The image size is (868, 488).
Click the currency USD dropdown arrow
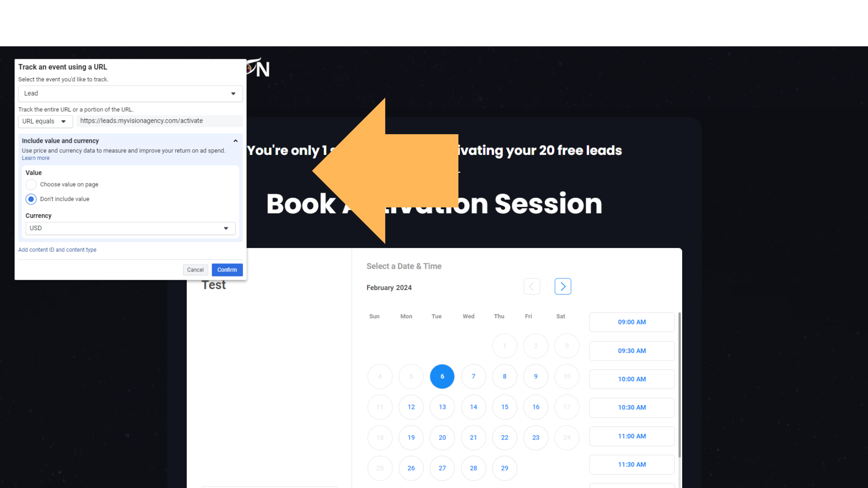point(226,228)
